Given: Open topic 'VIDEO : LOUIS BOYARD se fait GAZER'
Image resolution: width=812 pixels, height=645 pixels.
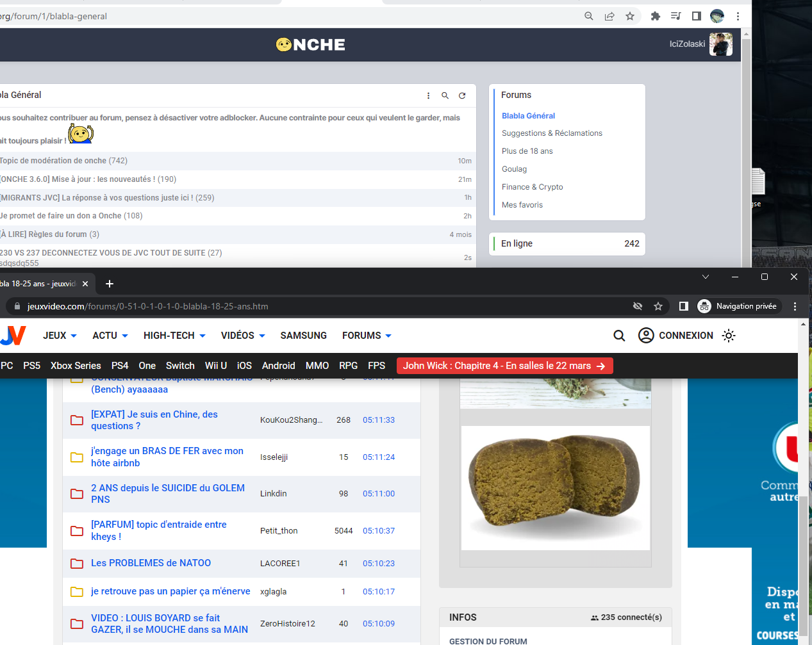Looking at the screenshot, I should pyautogui.click(x=169, y=624).
